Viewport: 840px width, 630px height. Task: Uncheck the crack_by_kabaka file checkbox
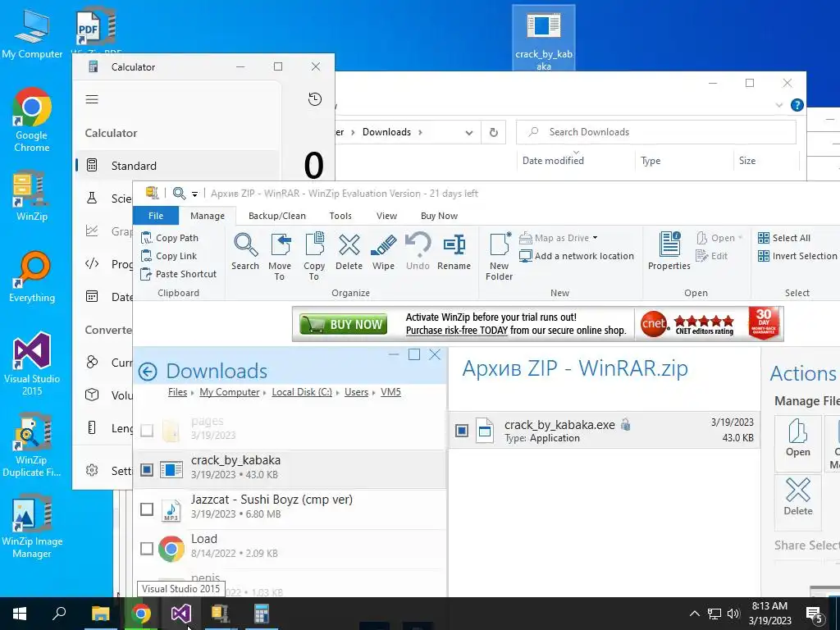pos(147,470)
